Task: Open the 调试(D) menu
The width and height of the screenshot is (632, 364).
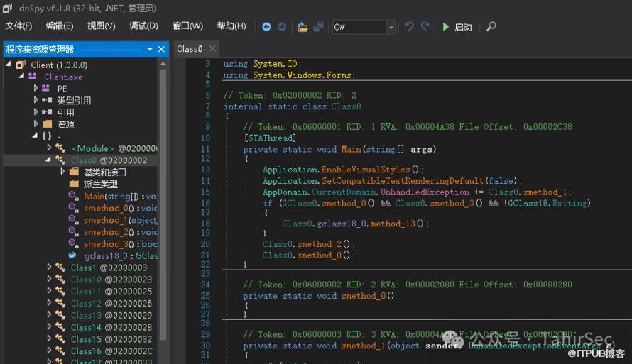Action: pos(143,26)
